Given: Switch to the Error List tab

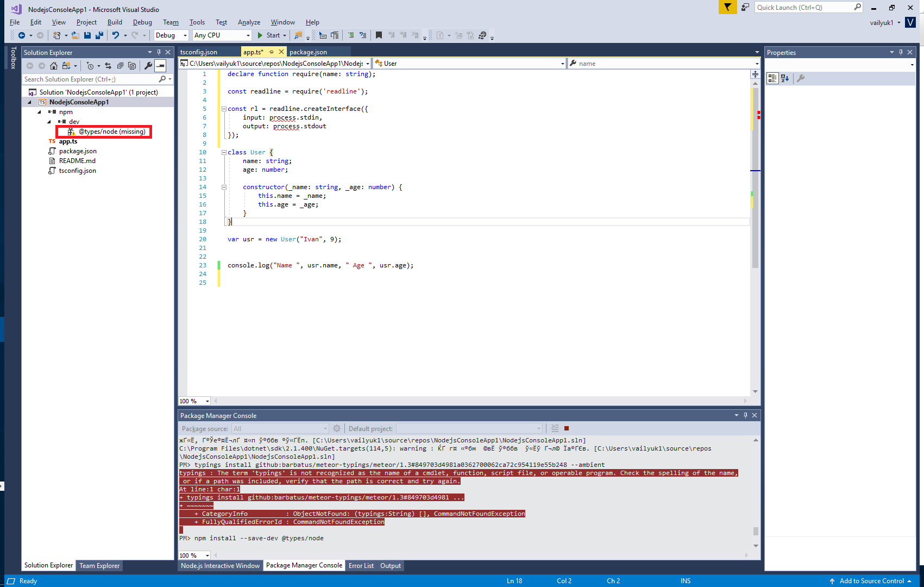Looking at the screenshot, I should pos(361,566).
